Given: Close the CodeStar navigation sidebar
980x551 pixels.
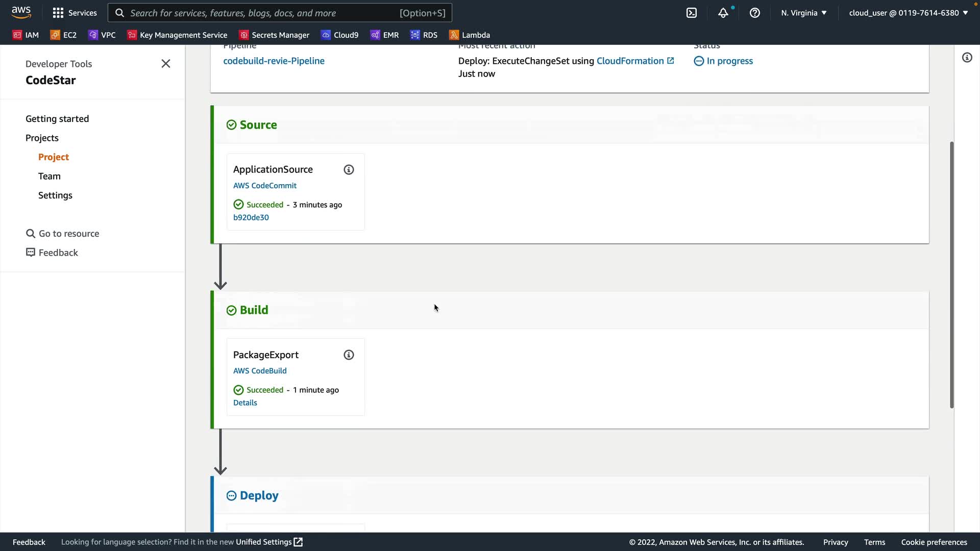Looking at the screenshot, I should coord(165,64).
